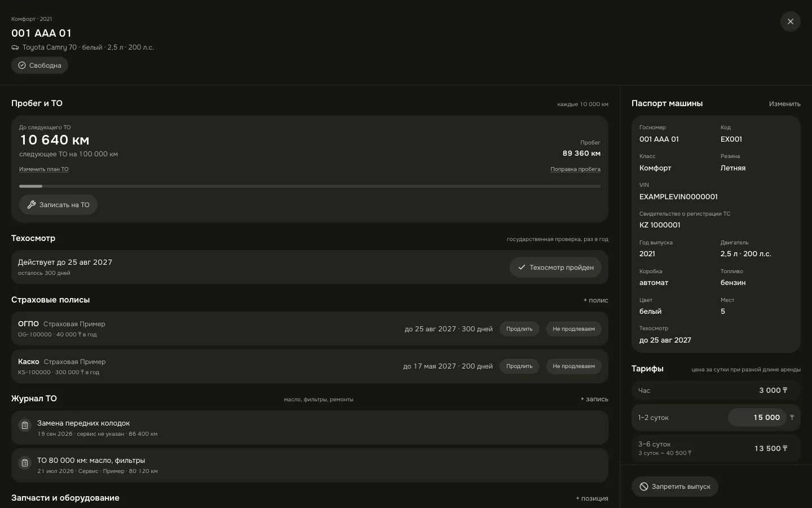Click Не продлеваем for the Каско policy
This screenshot has width=812, height=508.
click(573, 366)
